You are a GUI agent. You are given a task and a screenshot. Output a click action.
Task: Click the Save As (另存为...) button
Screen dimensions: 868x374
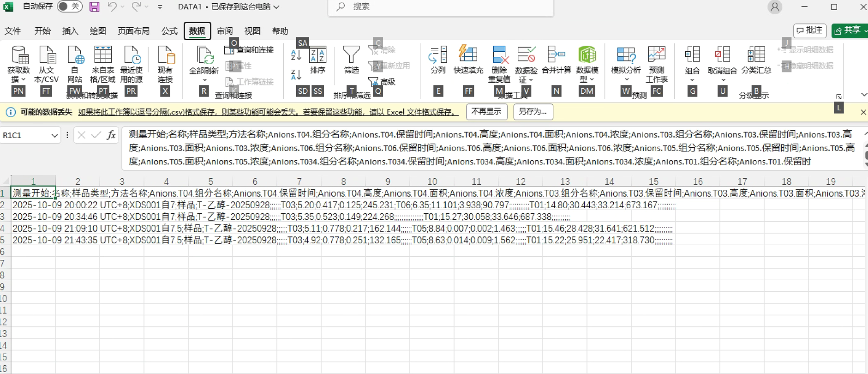[x=533, y=112]
